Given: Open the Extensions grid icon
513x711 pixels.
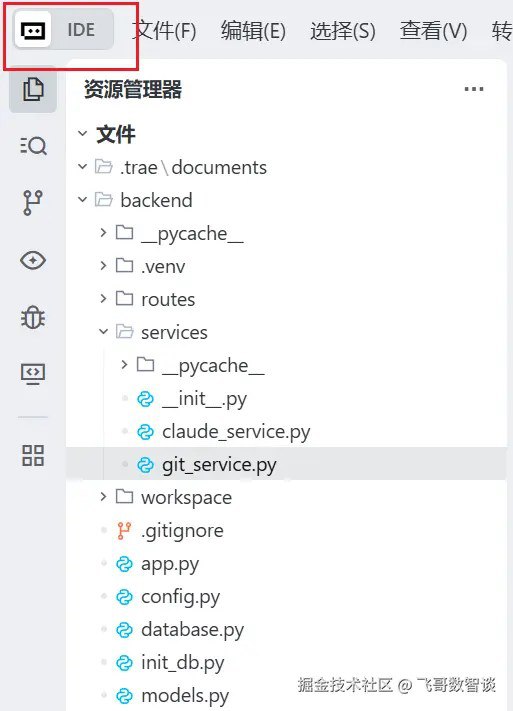Looking at the screenshot, I should [33, 455].
